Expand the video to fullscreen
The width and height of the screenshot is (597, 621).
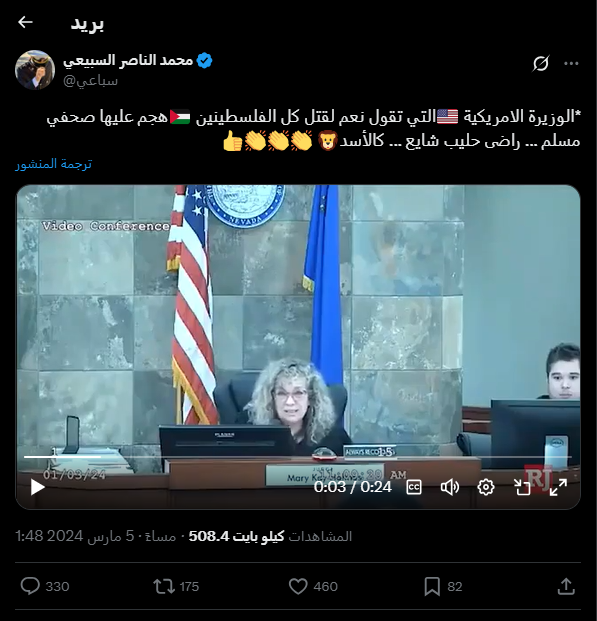[x=558, y=487]
